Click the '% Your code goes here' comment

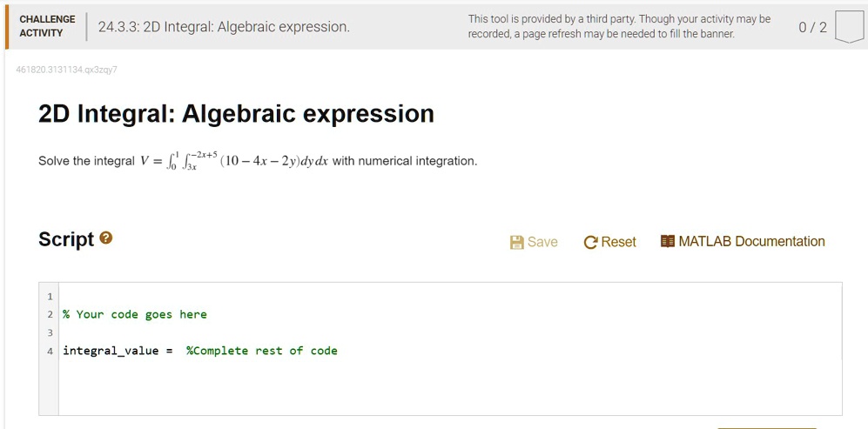[x=135, y=314]
